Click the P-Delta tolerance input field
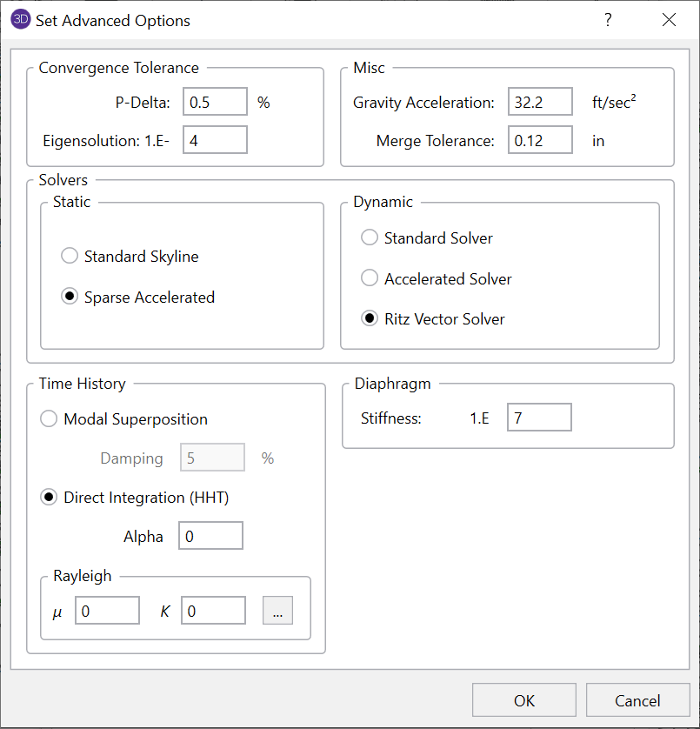This screenshot has height=729, width=700. point(215,102)
